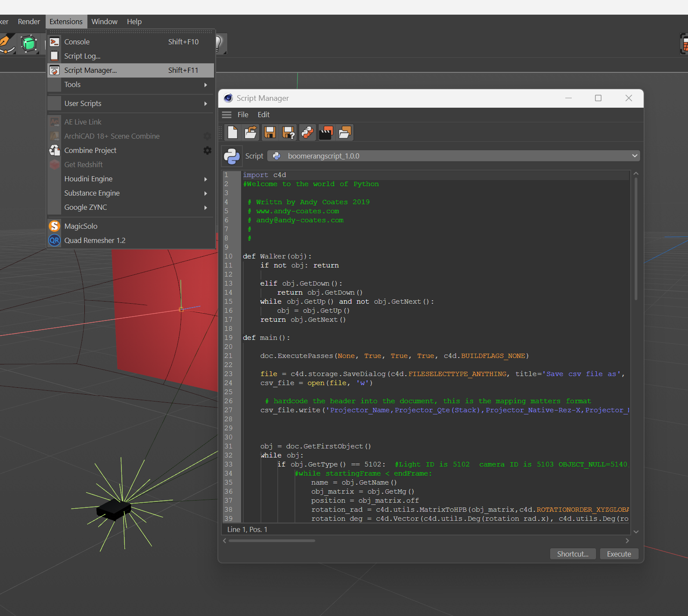
Task: Open the boomerangscript_1.0.0 script dropdown
Action: 453,156
